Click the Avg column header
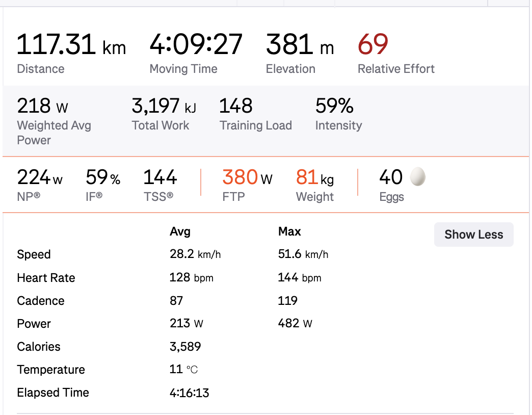 180,231
